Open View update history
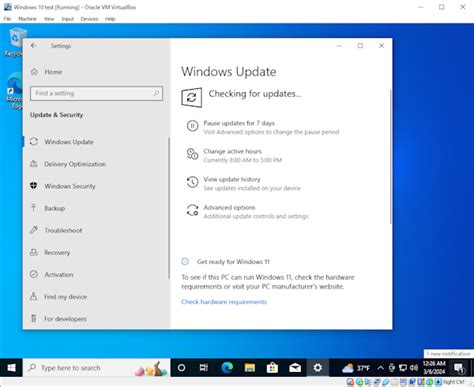 coord(232,179)
